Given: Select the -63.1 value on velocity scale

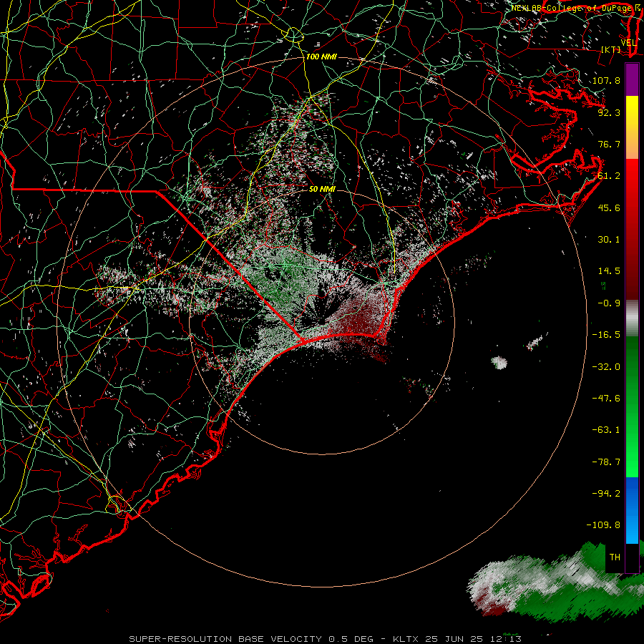Looking at the screenshot, I should [606, 430].
